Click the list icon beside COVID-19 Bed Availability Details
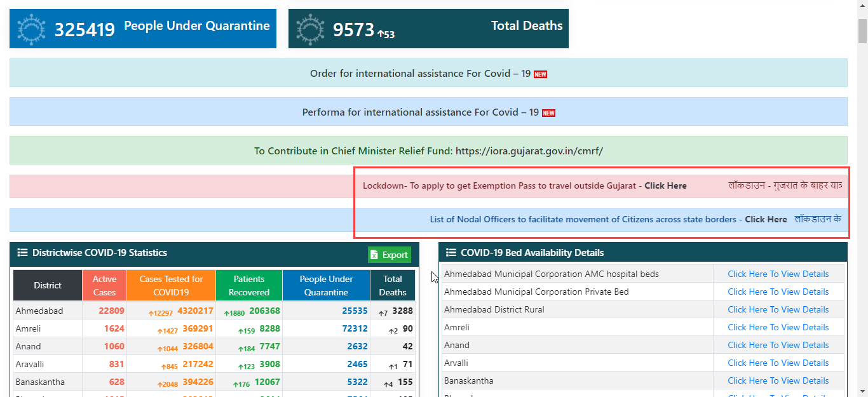 coord(451,253)
